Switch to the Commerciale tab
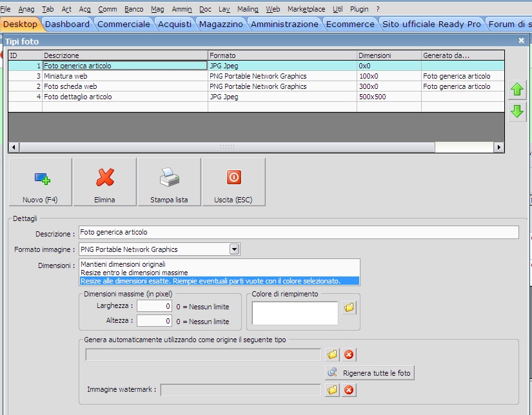The height and width of the screenshot is (415, 532). (x=124, y=24)
